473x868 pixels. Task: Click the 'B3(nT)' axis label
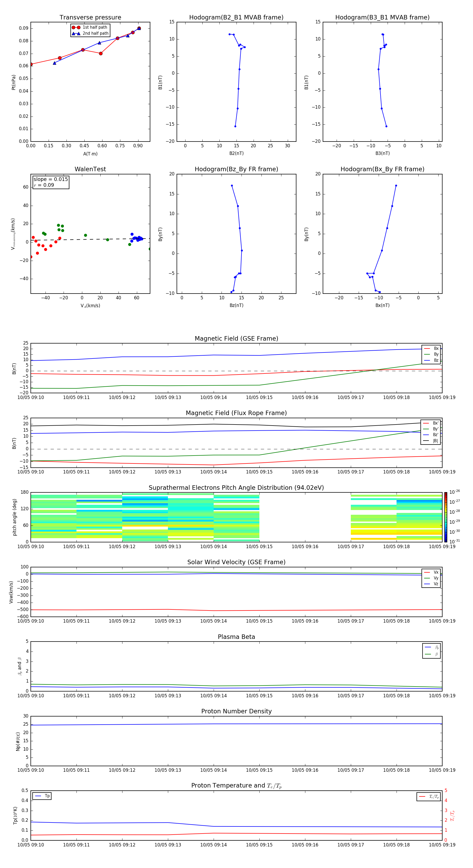click(x=382, y=153)
